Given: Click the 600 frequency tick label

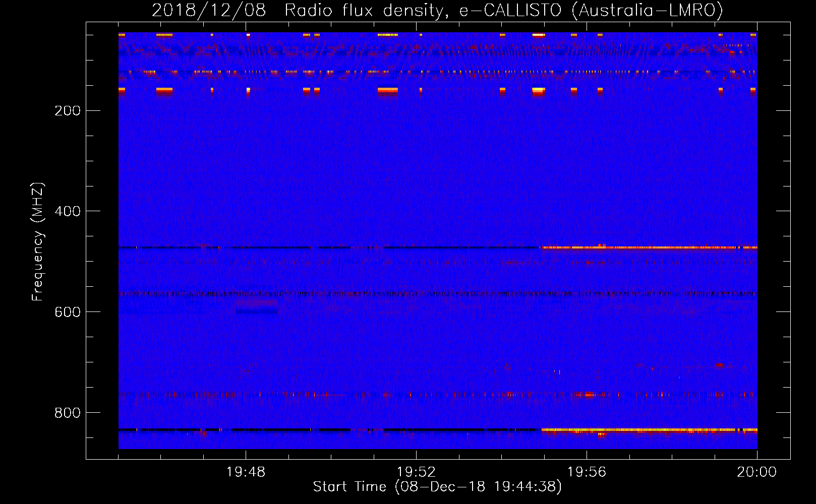Looking at the screenshot, I should pyautogui.click(x=68, y=312).
